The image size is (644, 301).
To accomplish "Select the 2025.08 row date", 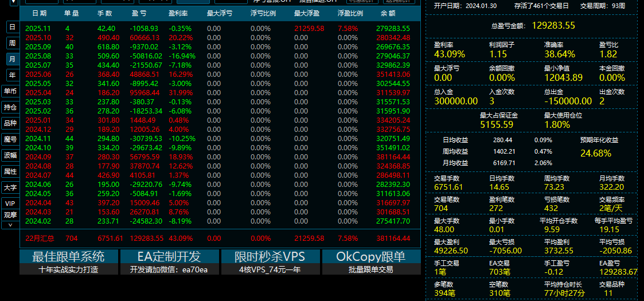I will tap(38, 56).
